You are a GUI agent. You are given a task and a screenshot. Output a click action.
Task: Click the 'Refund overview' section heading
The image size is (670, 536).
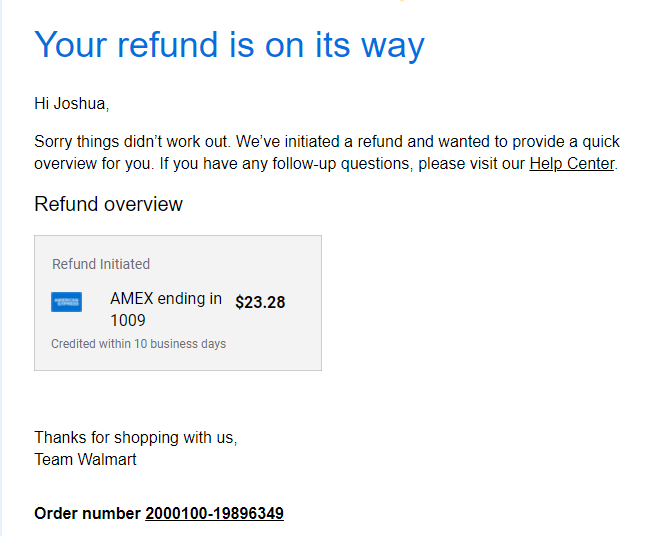click(x=109, y=204)
